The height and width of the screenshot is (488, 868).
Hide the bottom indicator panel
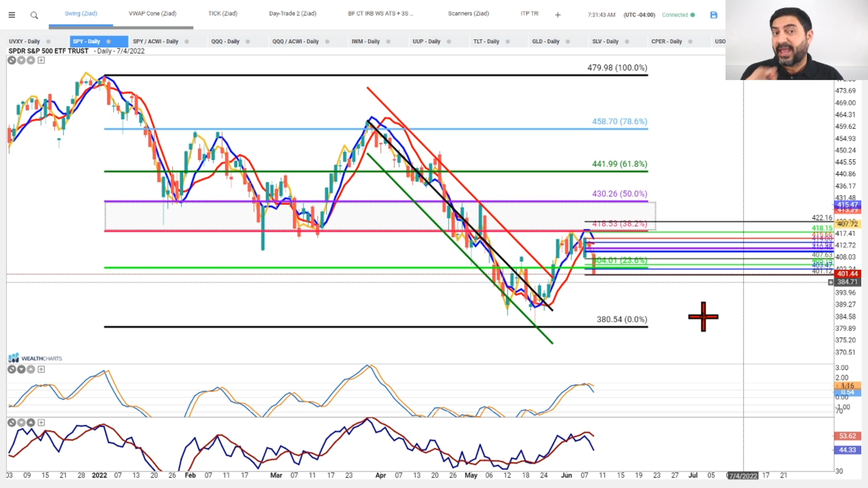point(12,422)
